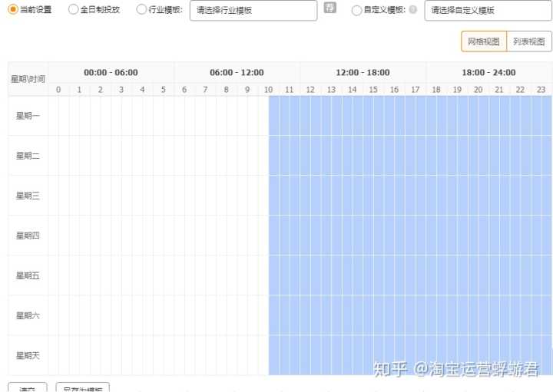
Task: Select the 自定义模板 radio button
Action: point(356,10)
